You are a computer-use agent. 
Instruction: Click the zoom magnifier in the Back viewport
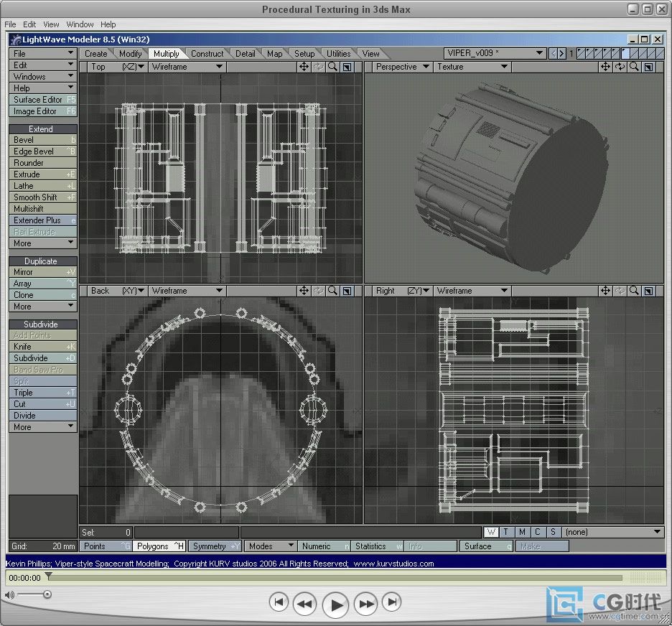tap(332, 291)
